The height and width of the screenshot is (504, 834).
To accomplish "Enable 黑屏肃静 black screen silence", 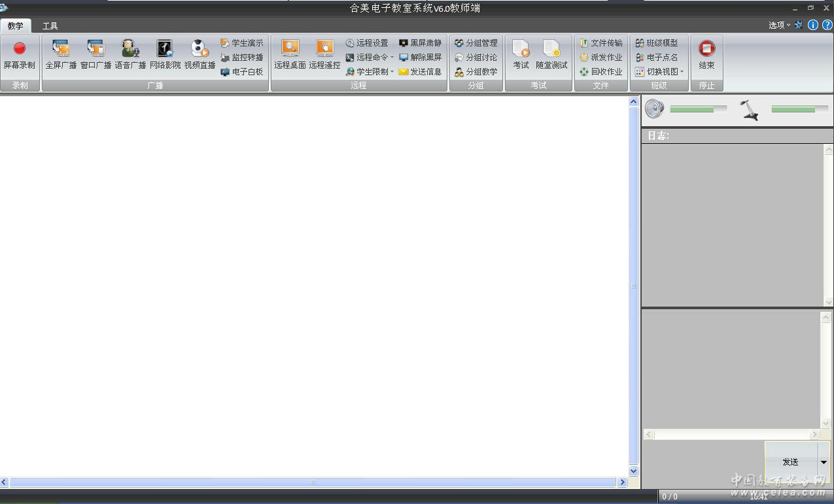I will pos(420,43).
